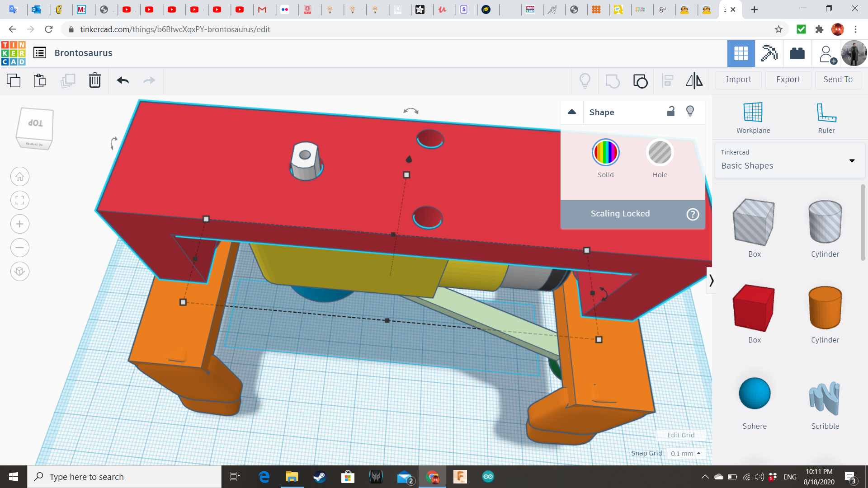This screenshot has height=488, width=868.
Task: Open the Blocks mode tab
Action: click(769, 53)
